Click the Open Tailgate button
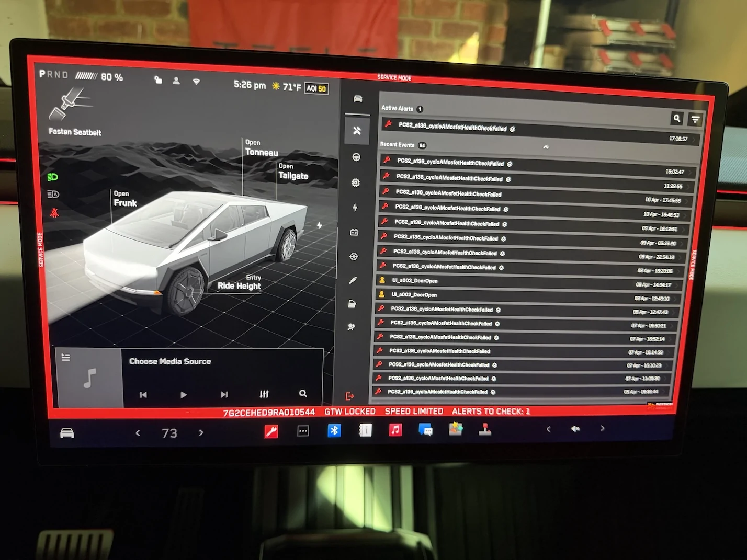 point(293,172)
